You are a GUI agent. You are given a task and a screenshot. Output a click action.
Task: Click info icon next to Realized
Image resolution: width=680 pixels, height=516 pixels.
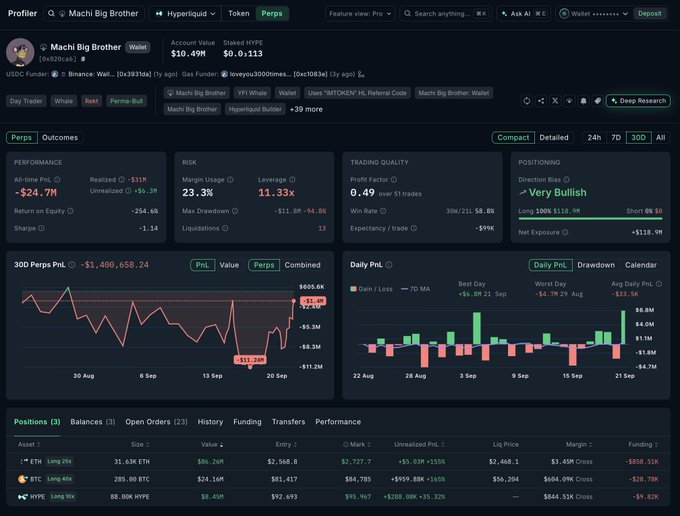pyautogui.click(x=121, y=180)
